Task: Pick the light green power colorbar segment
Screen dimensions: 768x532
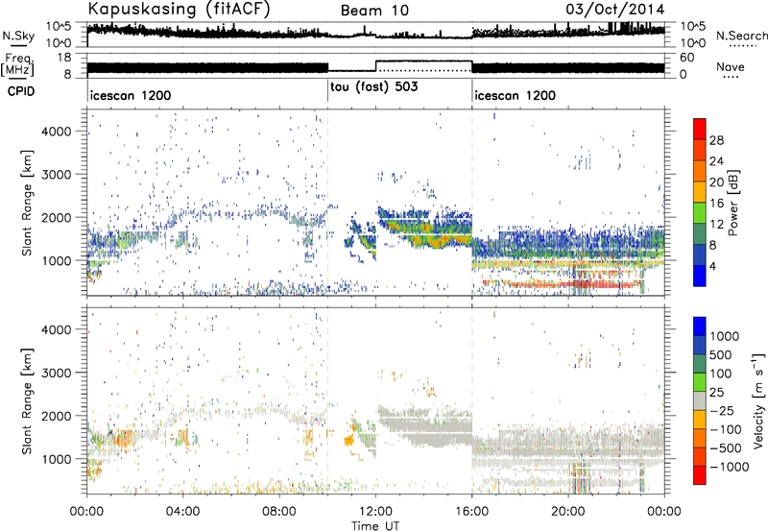Action: pyautogui.click(x=700, y=212)
